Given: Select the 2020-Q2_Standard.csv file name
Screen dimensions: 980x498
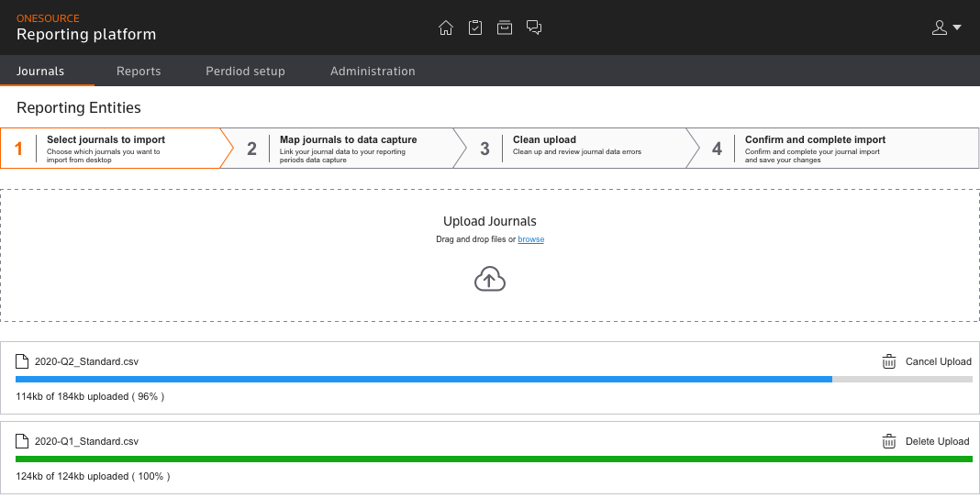Looking at the screenshot, I should click(86, 361).
